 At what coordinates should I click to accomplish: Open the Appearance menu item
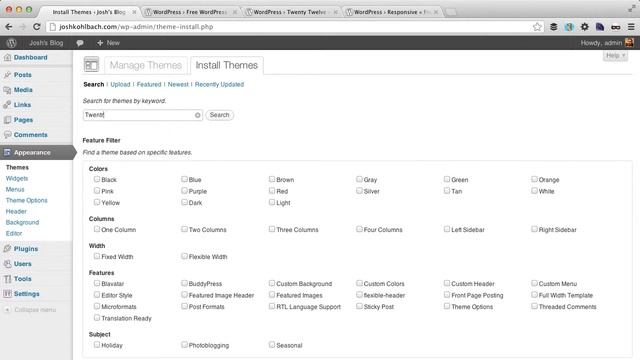tap(36, 153)
